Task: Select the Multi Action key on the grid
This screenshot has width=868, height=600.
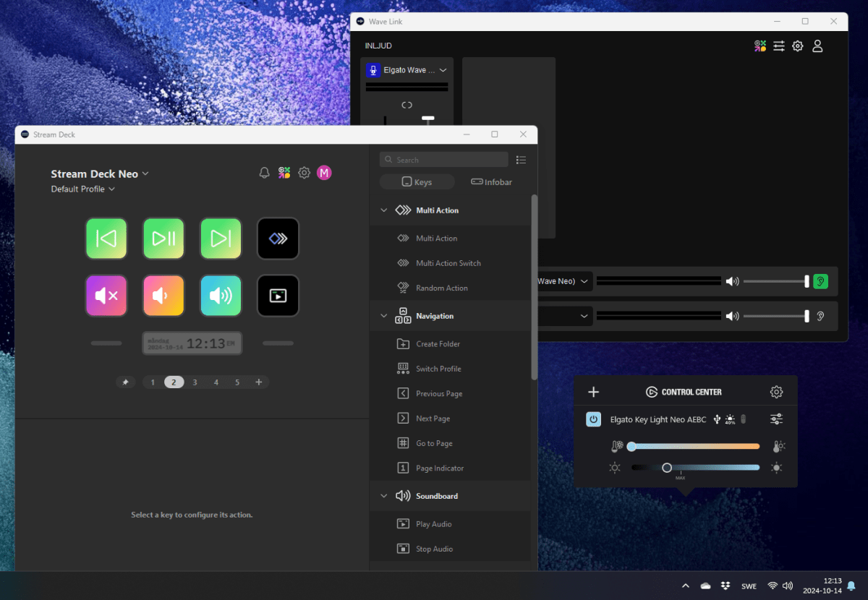Action: click(278, 238)
